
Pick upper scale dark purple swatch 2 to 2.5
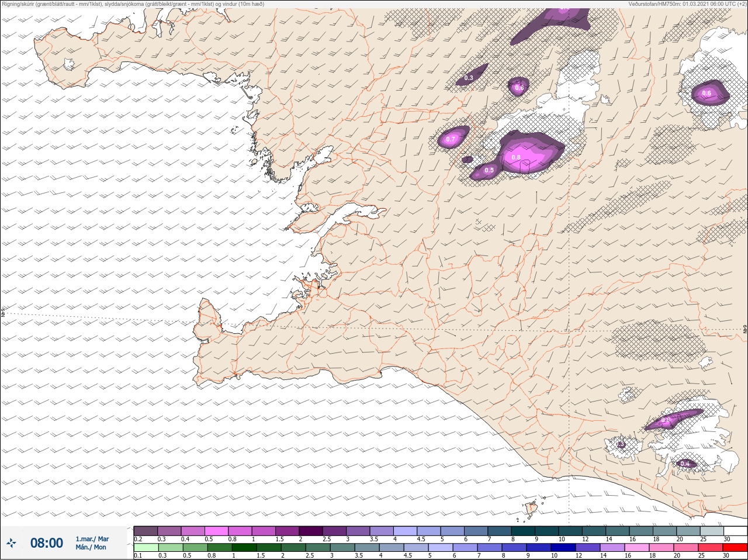311,531
